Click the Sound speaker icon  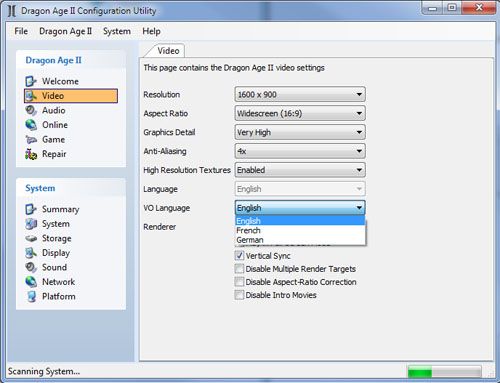pyautogui.click(x=31, y=267)
